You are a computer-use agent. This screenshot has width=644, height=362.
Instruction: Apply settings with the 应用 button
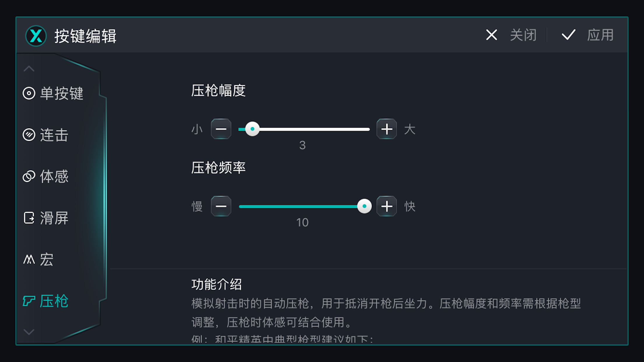[600, 35]
